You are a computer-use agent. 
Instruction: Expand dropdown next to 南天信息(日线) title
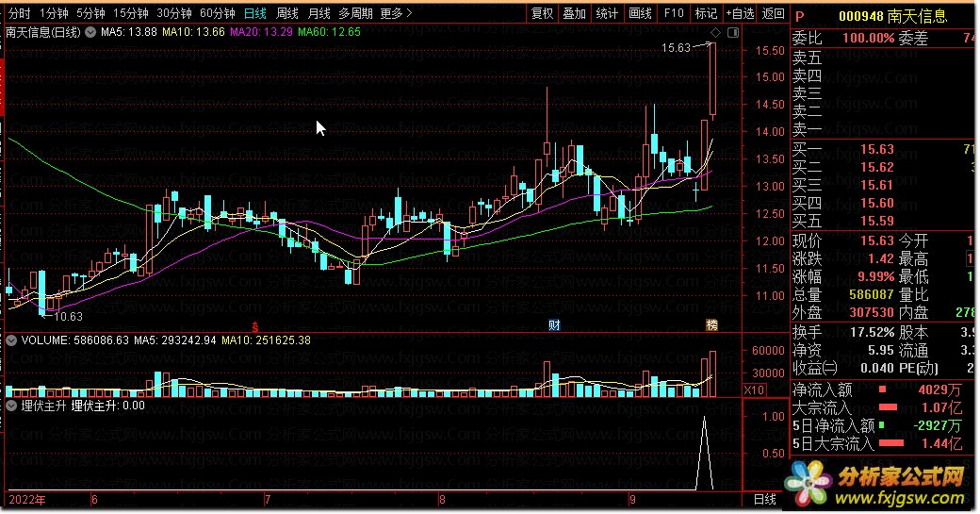point(90,32)
